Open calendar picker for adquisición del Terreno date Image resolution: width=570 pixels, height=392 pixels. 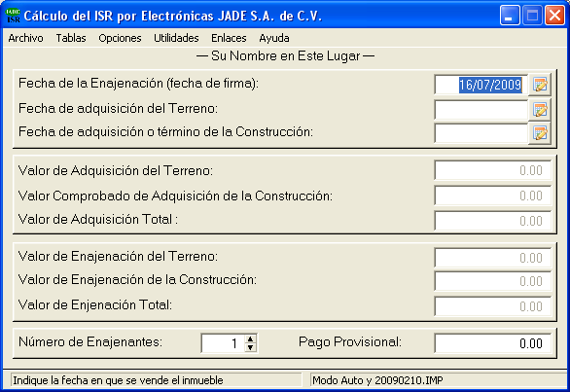pos(540,110)
